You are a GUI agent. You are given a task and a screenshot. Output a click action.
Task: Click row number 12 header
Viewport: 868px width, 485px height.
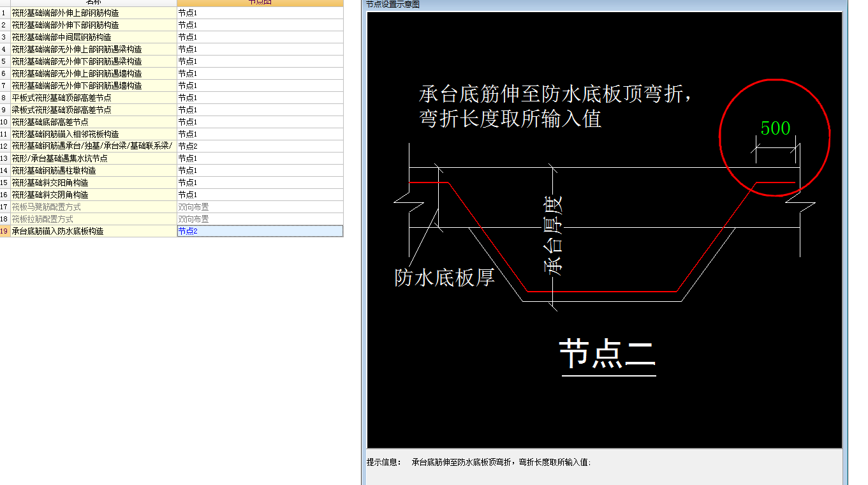(x=5, y=146)
